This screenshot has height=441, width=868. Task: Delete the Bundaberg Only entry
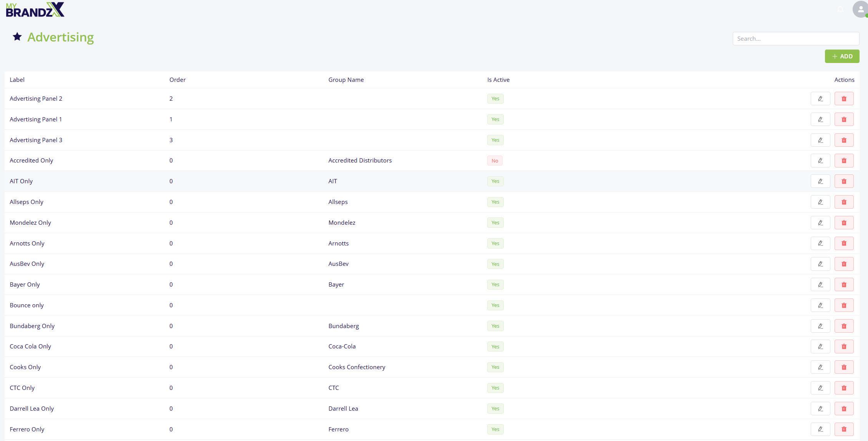844,326
